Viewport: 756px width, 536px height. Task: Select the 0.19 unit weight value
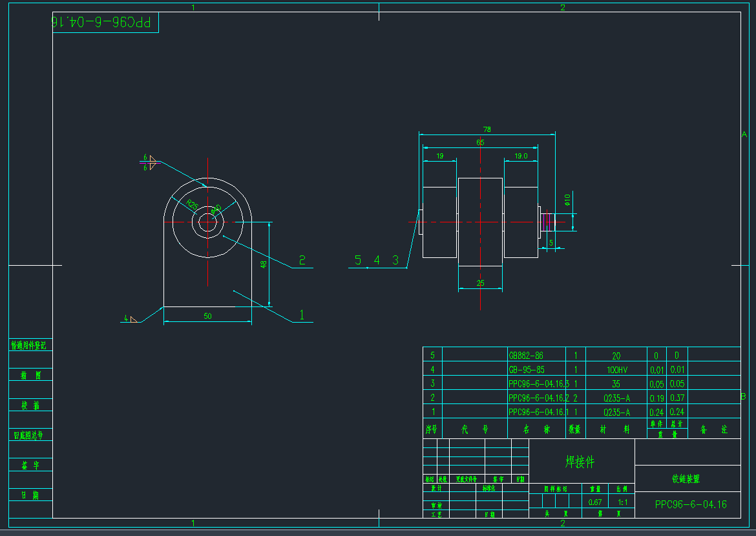(656, 398)
